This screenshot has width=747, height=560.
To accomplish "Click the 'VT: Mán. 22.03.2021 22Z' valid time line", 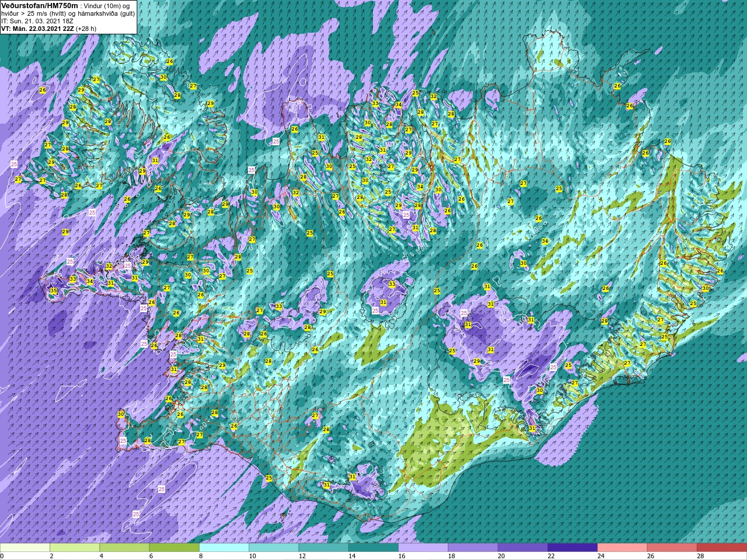I will 37,28.
